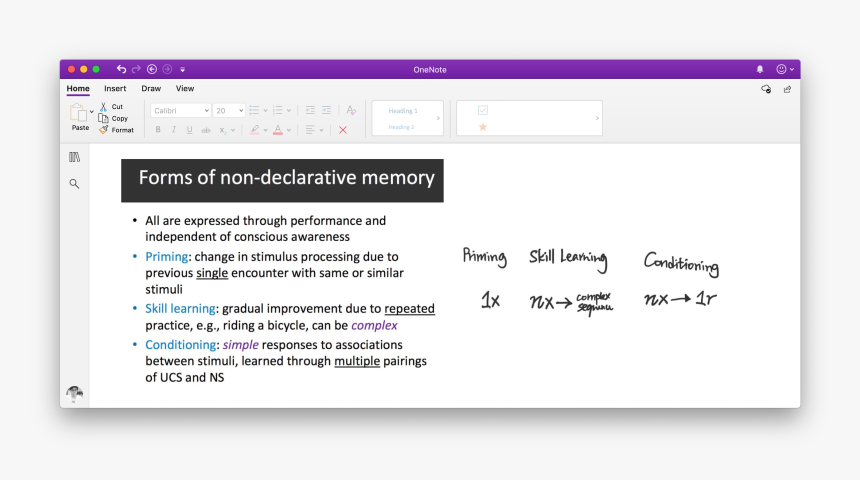Open the notifications bell
Viewport: 860px width, 480px height.
tap(760, 69)
